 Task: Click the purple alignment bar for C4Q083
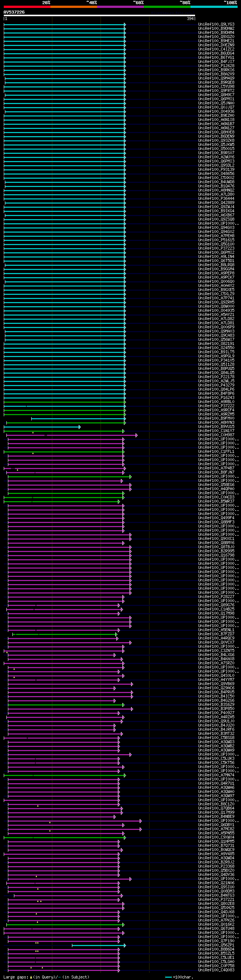click(64, 971)
